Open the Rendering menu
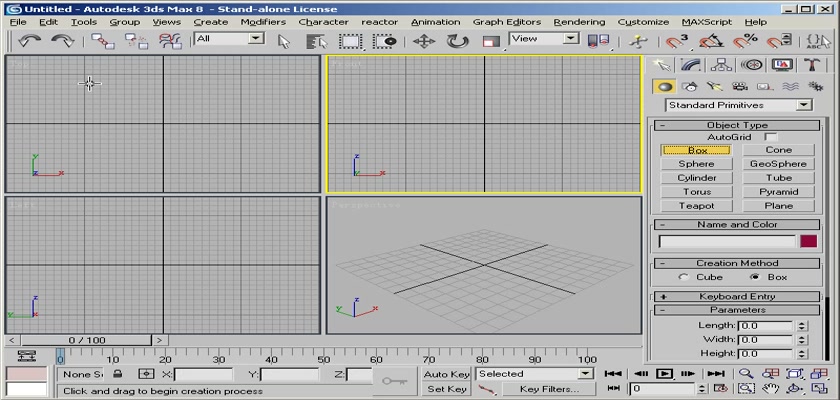840x400 pixels. tap(579, 22)
